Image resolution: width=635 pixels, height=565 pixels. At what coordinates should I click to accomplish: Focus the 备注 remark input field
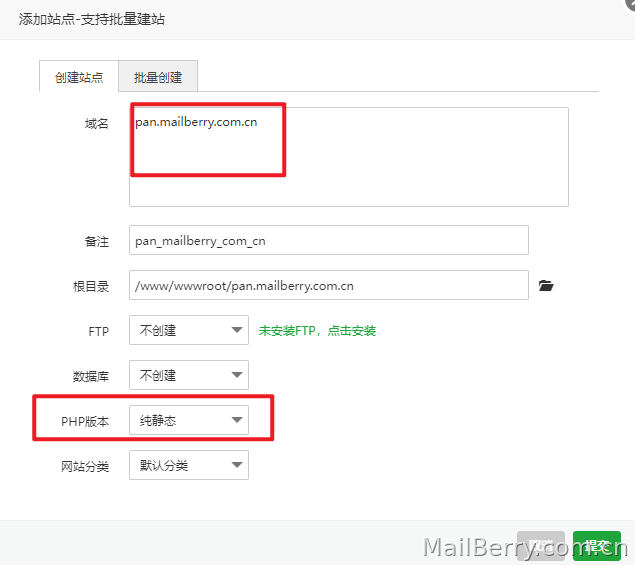329,240
